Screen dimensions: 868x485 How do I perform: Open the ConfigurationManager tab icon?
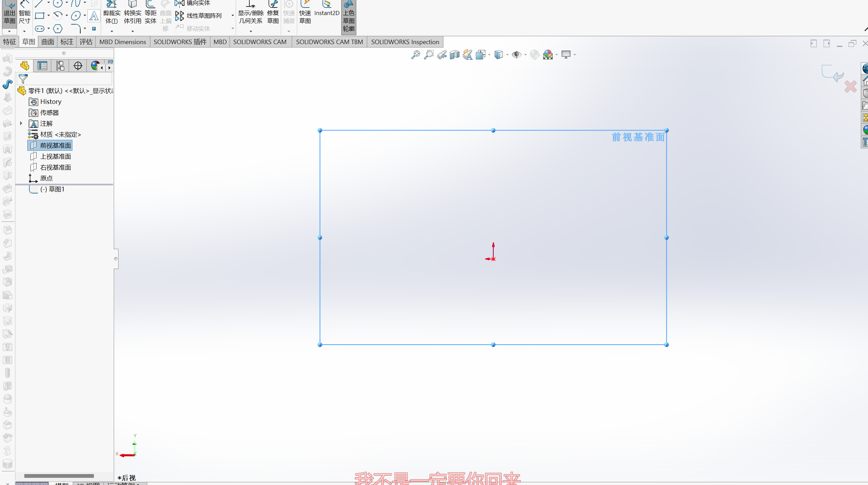point(60,66)
